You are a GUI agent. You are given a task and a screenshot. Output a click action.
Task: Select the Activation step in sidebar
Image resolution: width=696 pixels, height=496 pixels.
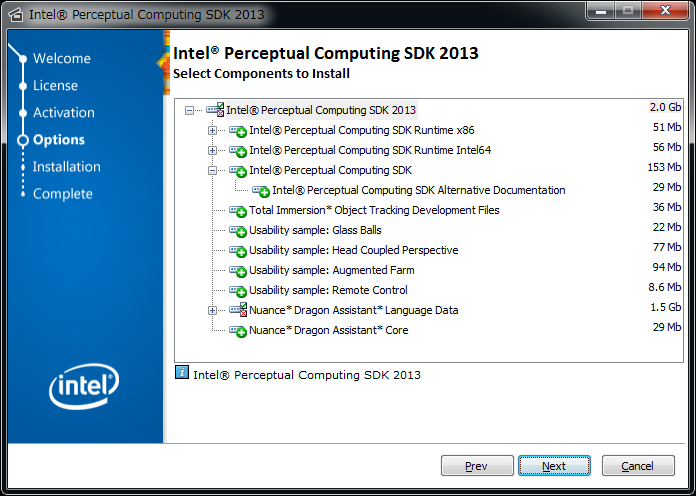tap(63, 113)
